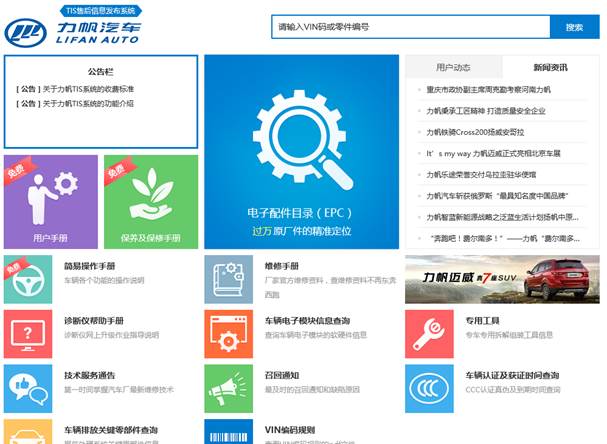
Task: Open the 保养及保修手册 maintenance tile
Action: pos(150,202)
